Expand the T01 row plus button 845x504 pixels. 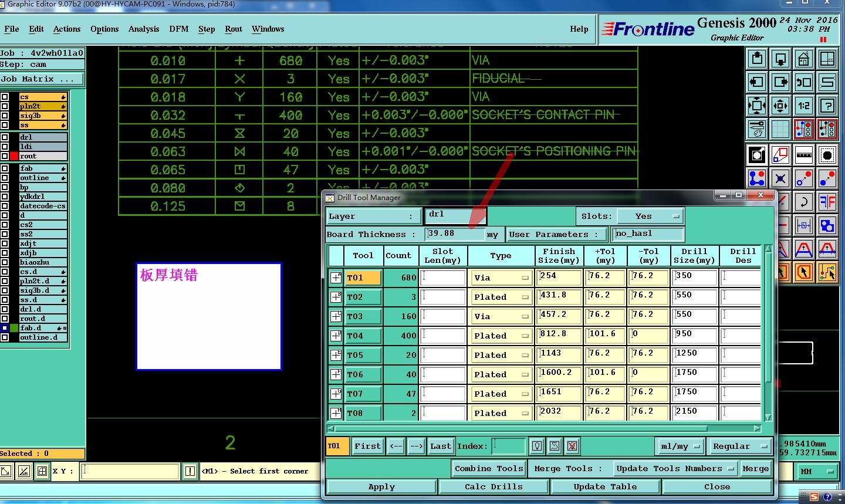tap(336, 278)
